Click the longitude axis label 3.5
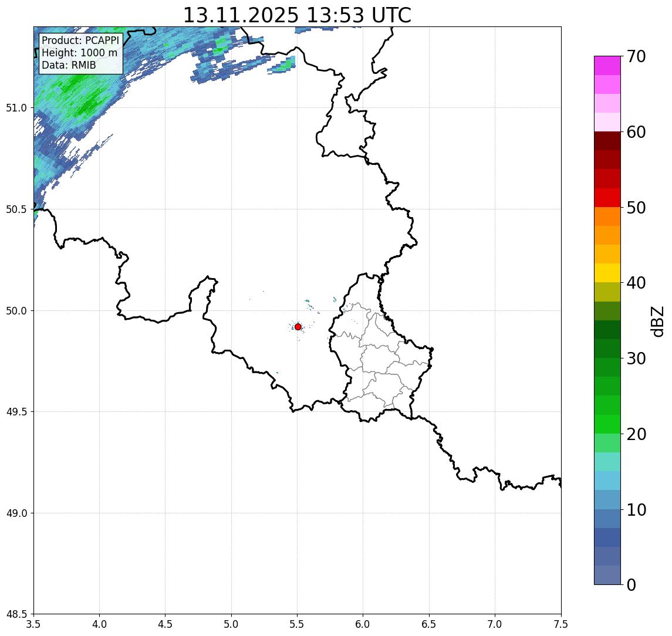This screenshot has height=636, width=672. 33,624
